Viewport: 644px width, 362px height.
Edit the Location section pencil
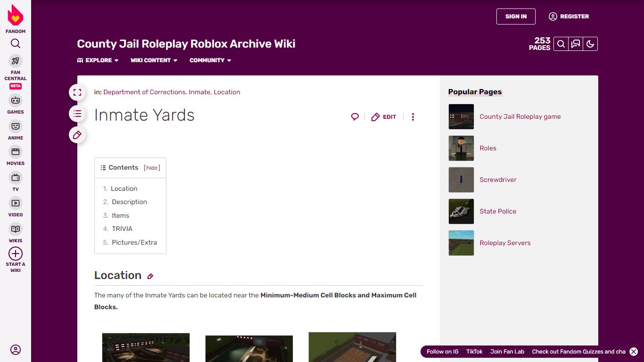point(150,276)
